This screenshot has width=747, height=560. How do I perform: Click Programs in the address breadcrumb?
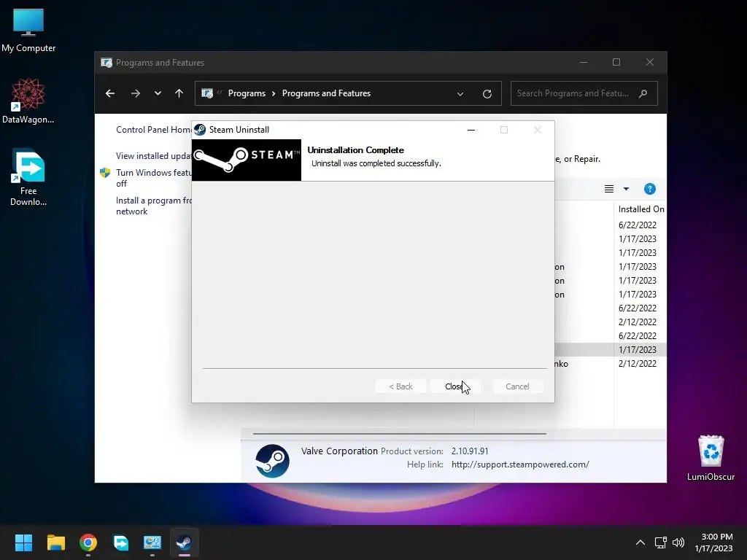tap(247, 93)
